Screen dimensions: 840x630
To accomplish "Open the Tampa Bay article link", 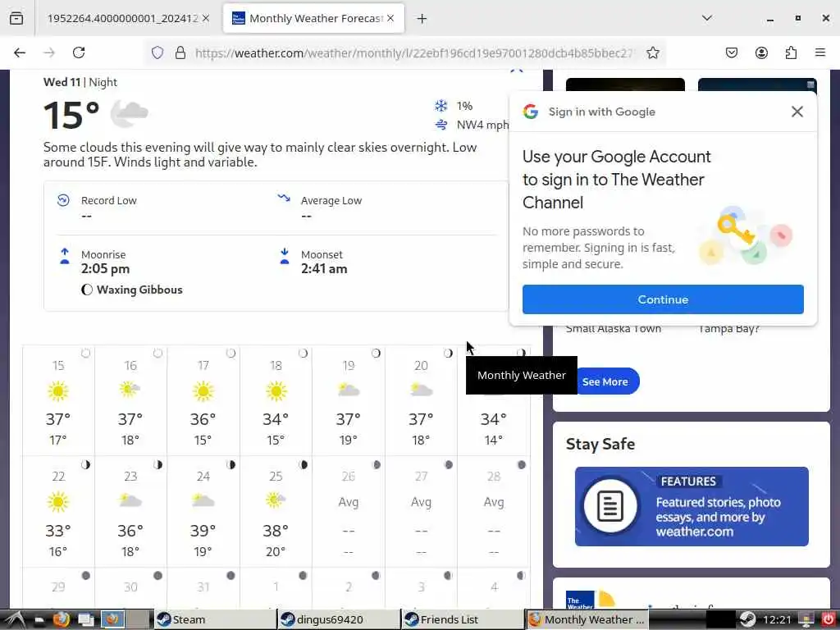I will click(x=728, y=328).
